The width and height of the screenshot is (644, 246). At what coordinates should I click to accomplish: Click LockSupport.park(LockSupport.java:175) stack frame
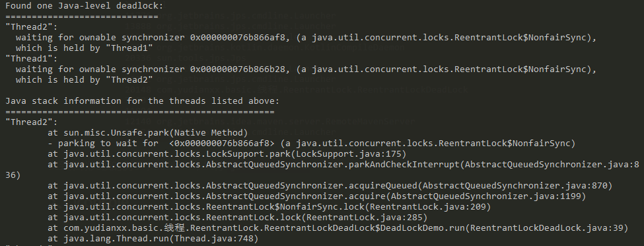(227, 154)
